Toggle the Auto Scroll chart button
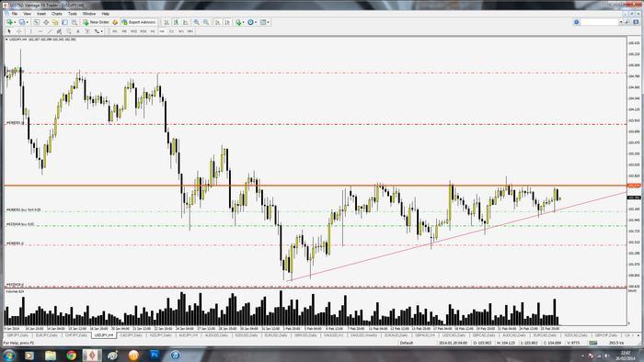 218,22
